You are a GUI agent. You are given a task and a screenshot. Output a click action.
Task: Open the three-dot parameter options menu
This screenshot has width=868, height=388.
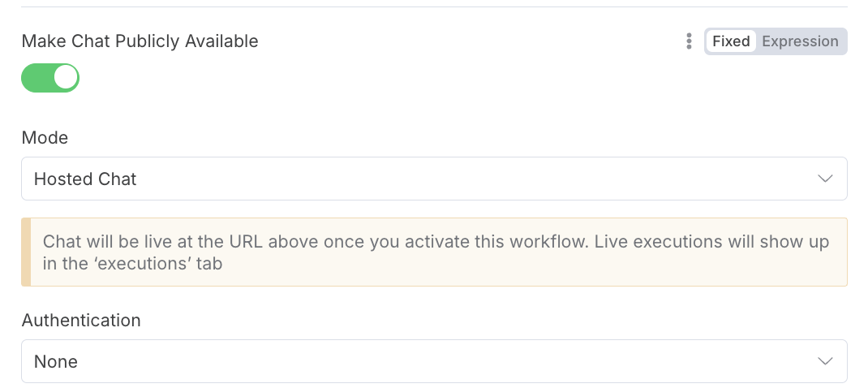[x=689, y=41]
